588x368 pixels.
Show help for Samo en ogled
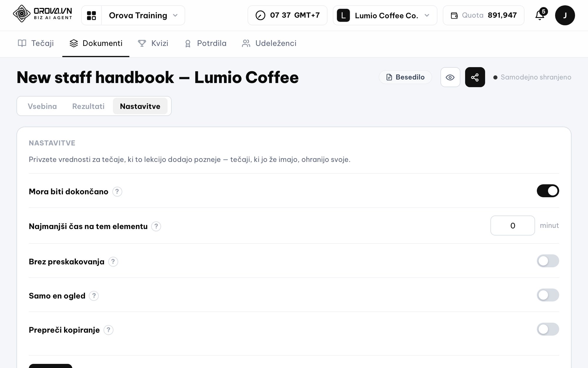(94, 296)
